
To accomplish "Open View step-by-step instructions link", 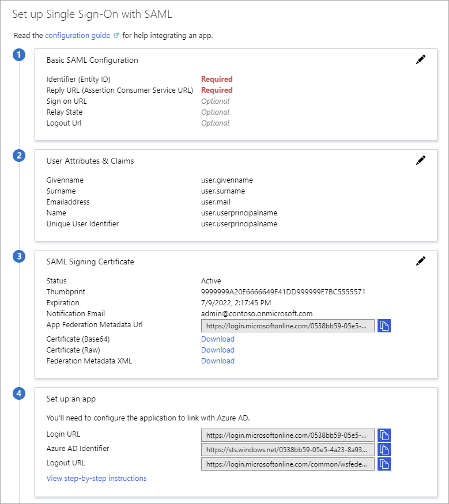I will 96,478.
